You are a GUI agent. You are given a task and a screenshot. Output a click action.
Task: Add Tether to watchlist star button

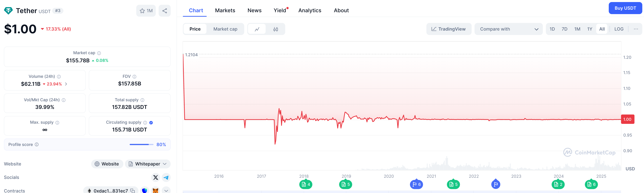[146, 11]
